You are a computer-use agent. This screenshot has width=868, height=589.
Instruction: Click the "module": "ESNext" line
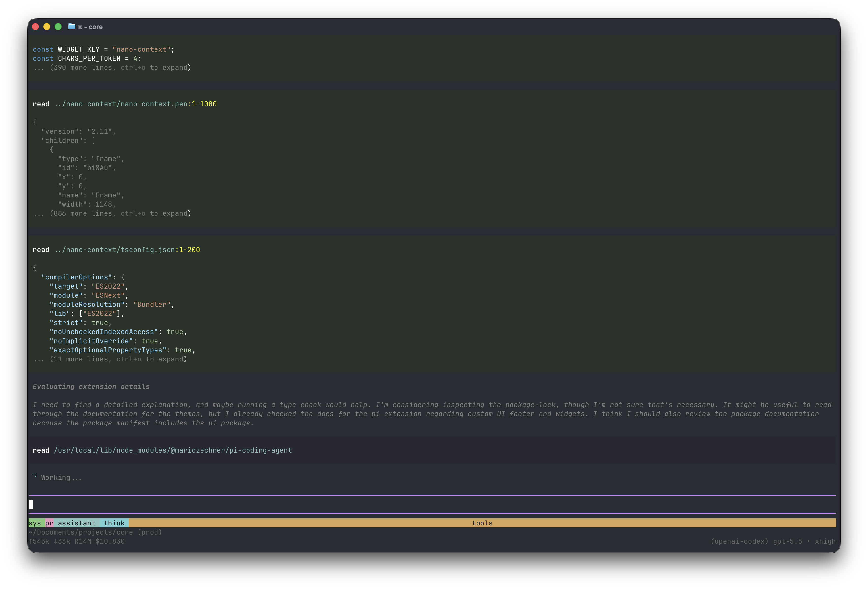[89, 296]
